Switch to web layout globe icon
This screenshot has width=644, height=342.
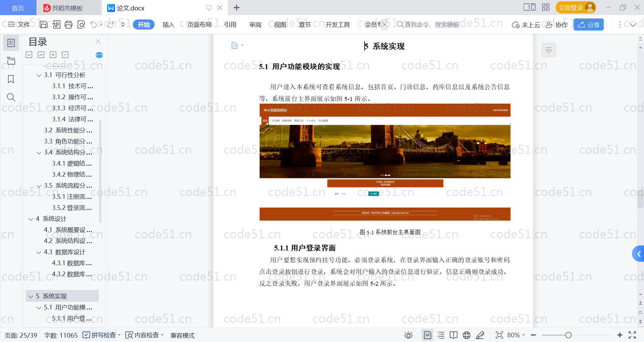click(x=467, y=335)
